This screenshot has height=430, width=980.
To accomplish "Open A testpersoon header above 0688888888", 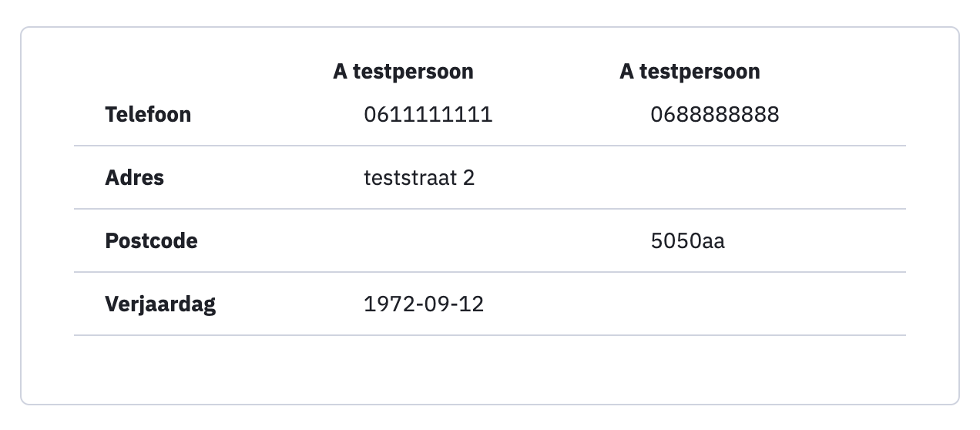I will pyautogui.click(x=690, y=72).
